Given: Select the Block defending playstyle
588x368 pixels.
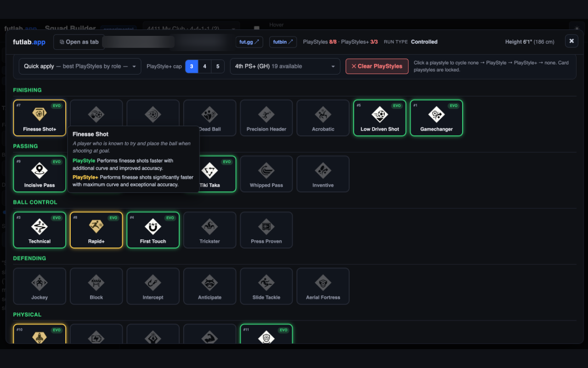Looking at the screenshot, I should (x=96, y=286).
